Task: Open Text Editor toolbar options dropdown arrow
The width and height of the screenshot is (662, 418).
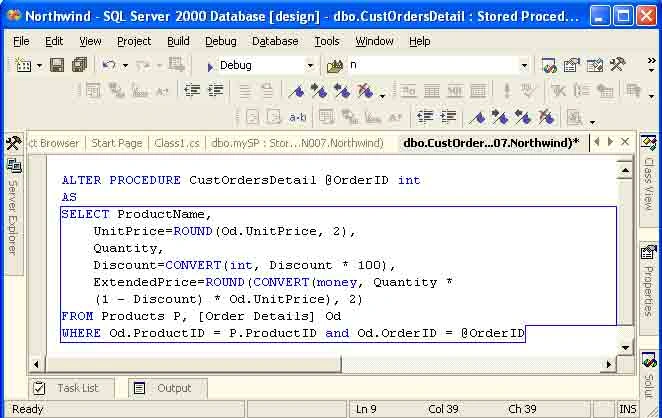Action: coord(383,96)
